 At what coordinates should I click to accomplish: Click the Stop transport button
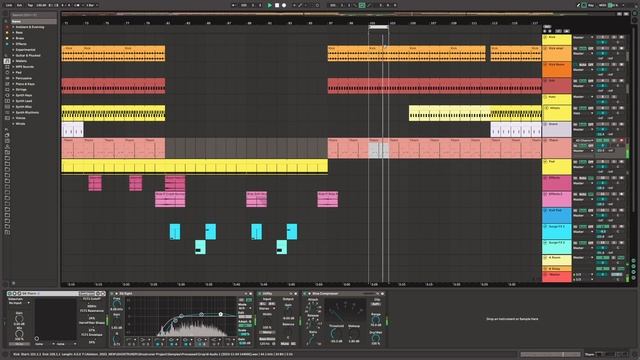click(x=277, y=5)
